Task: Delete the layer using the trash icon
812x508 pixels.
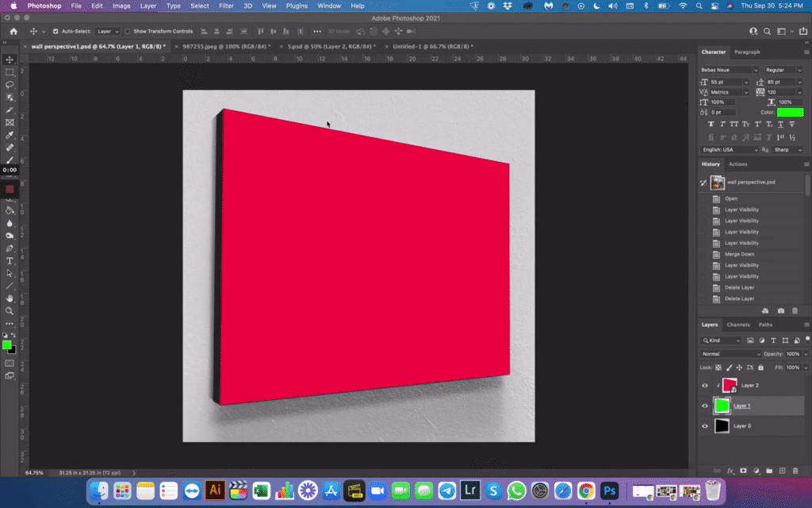Action: click(x=795, y=471)
